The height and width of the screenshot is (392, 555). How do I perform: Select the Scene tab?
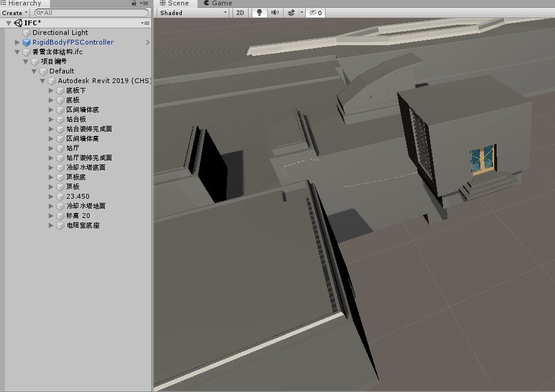click(175, 3)
